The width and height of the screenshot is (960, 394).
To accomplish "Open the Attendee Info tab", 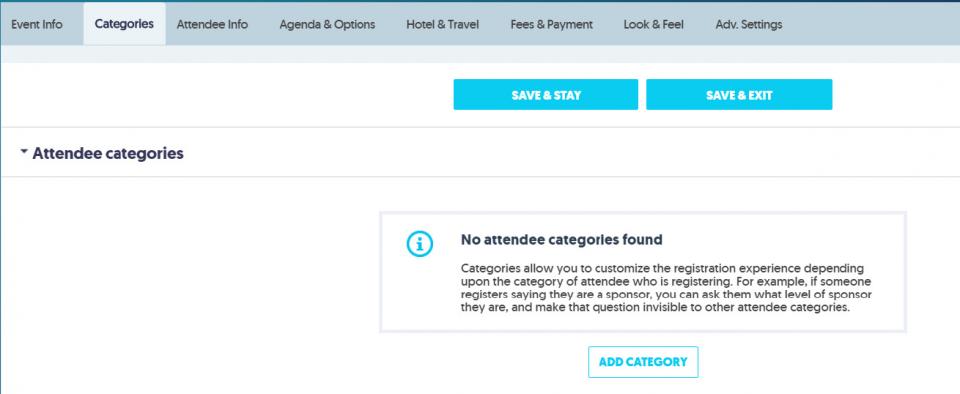I will (x=212, y=24).
